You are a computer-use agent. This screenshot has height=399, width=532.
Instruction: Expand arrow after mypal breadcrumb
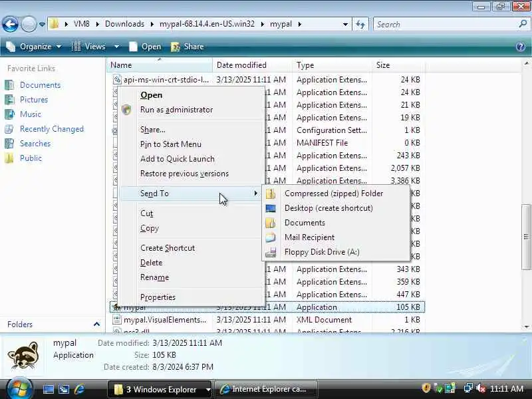pyautogui.click(x=300, y=24)
